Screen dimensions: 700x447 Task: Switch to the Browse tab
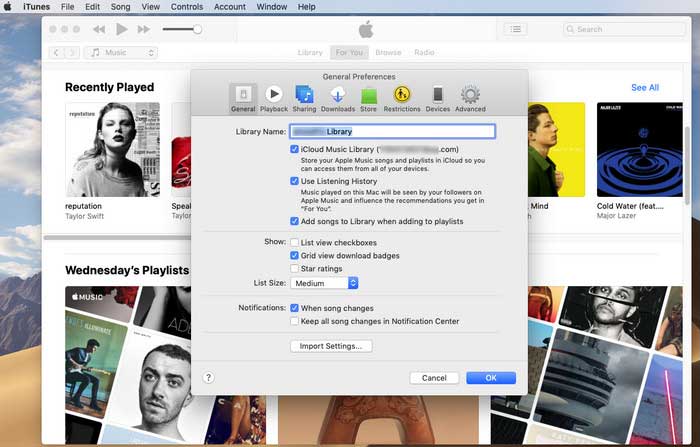(x=388, y=53)
